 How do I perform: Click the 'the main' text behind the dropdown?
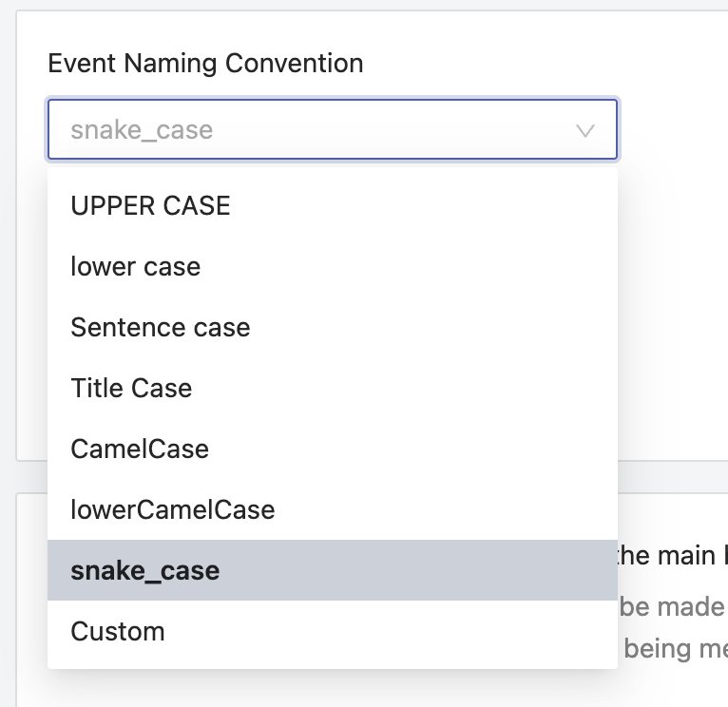click(665, 555)
